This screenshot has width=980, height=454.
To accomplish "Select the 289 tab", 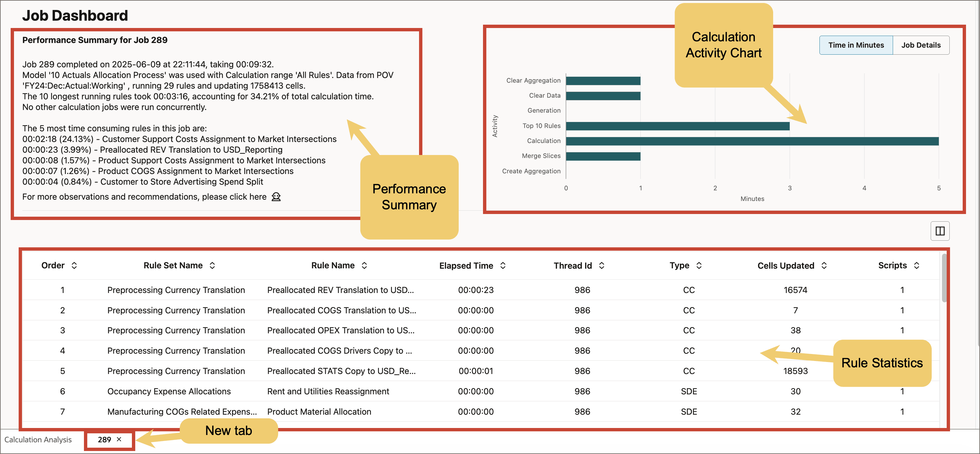I will [104, 440].
